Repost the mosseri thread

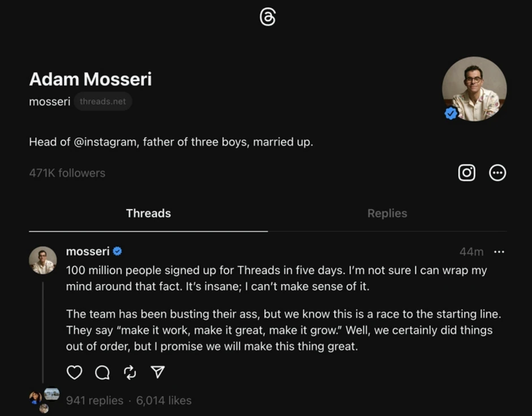point(130,372)
